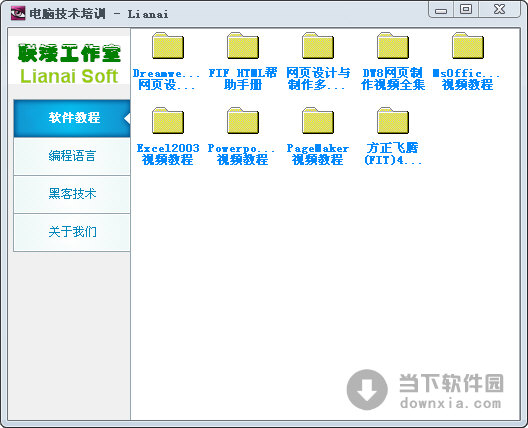Click the 方正飞腾(FIT)4... label text
Screen dimensions: 528x428
393,154
